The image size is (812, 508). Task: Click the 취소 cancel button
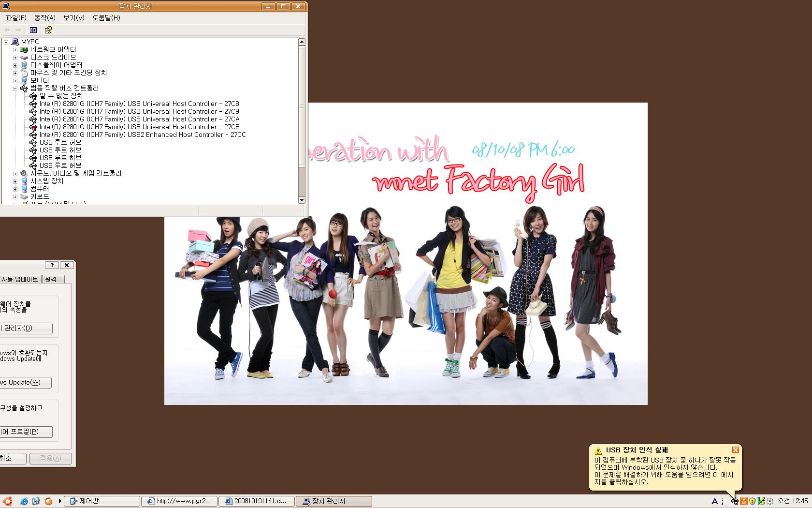click(13, 458)
